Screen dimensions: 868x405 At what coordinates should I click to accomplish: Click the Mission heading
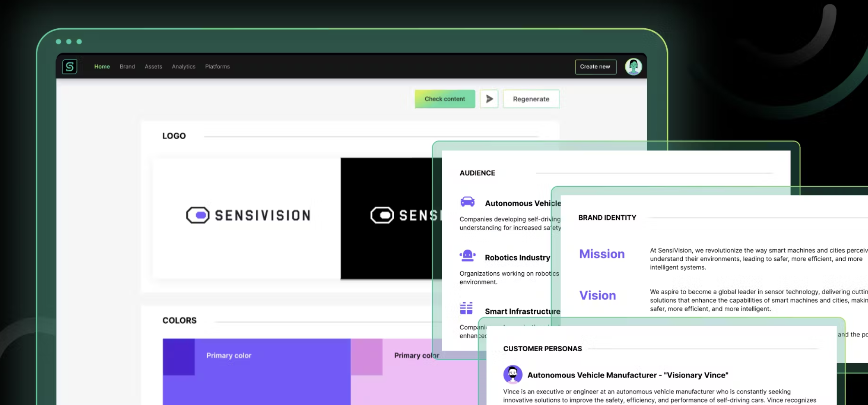(602, 254)
